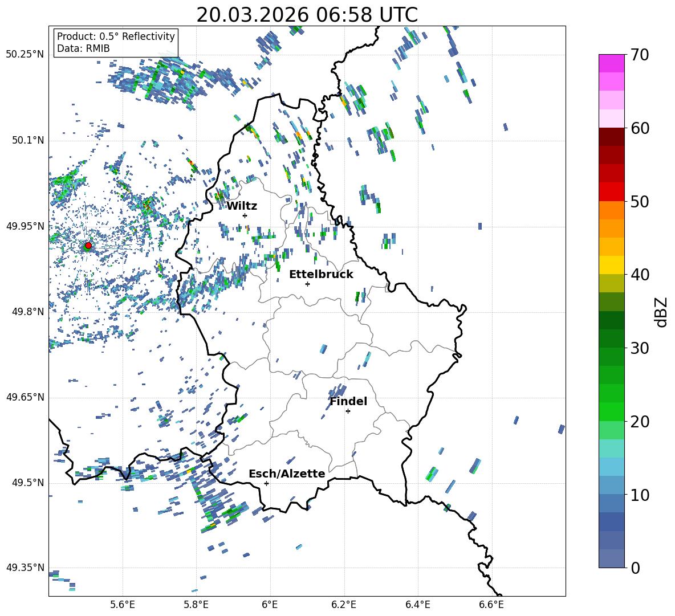The width and height of the screenshot is (675, 616).
Task: Click the 20.03.2026 06:58 UTC title
Action: point(307,14)
